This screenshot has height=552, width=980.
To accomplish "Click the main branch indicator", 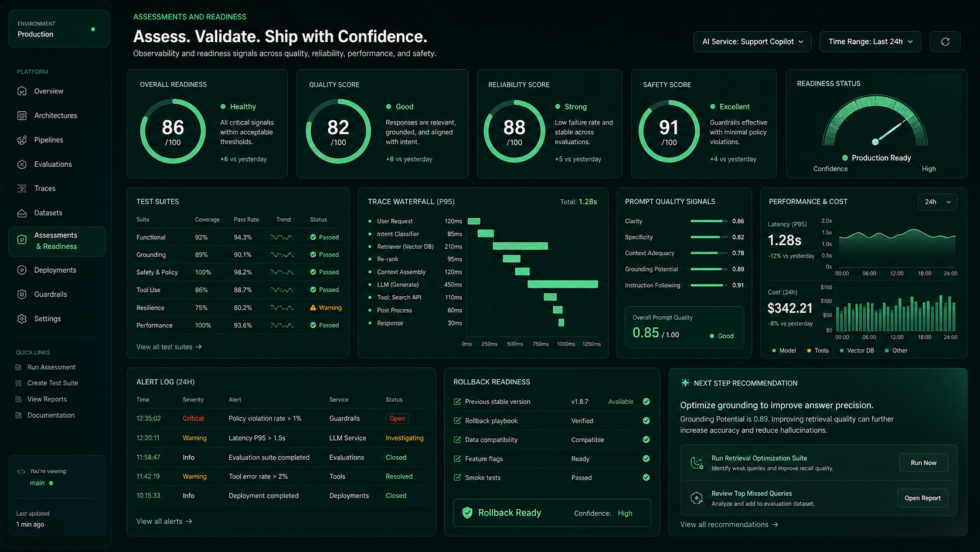I will pyautogui.click(x=42, y=483).
